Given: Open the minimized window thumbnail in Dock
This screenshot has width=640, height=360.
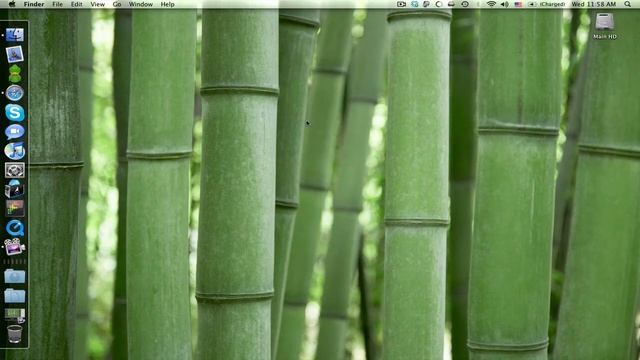Looking at the screenshot, I should click(x=15, y=315).
